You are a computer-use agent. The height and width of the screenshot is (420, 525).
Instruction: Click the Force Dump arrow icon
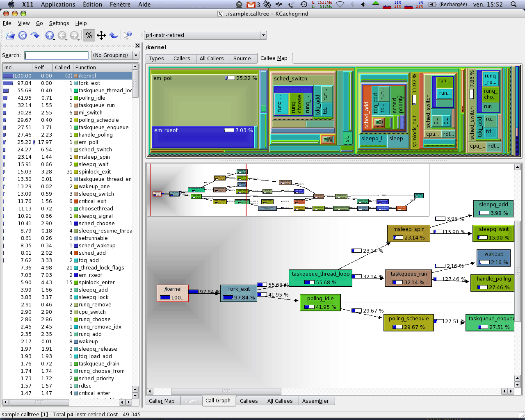[35, 36]
